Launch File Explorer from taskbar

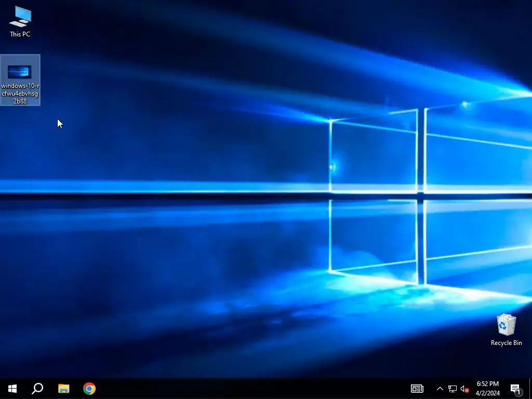(x=63, y=389)
